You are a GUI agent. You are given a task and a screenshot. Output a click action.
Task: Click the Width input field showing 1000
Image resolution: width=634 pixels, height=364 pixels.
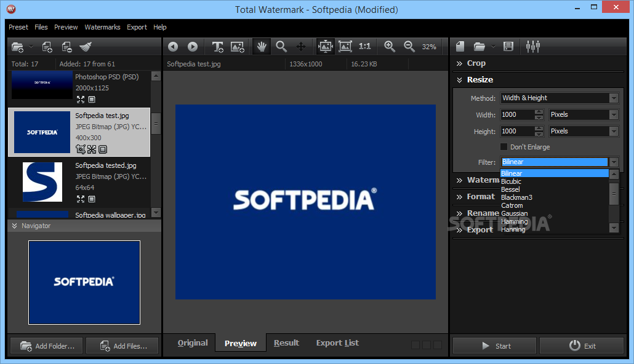(x=517, y=115)
